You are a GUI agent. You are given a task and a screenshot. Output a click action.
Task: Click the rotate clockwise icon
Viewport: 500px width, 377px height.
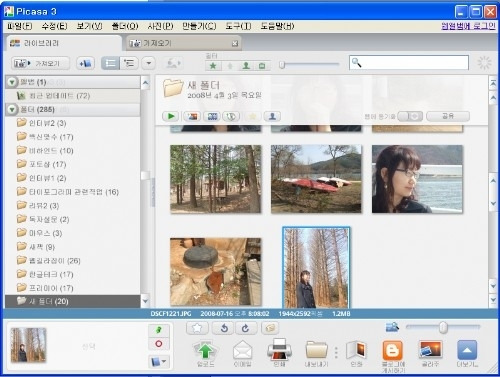(246, 328)
